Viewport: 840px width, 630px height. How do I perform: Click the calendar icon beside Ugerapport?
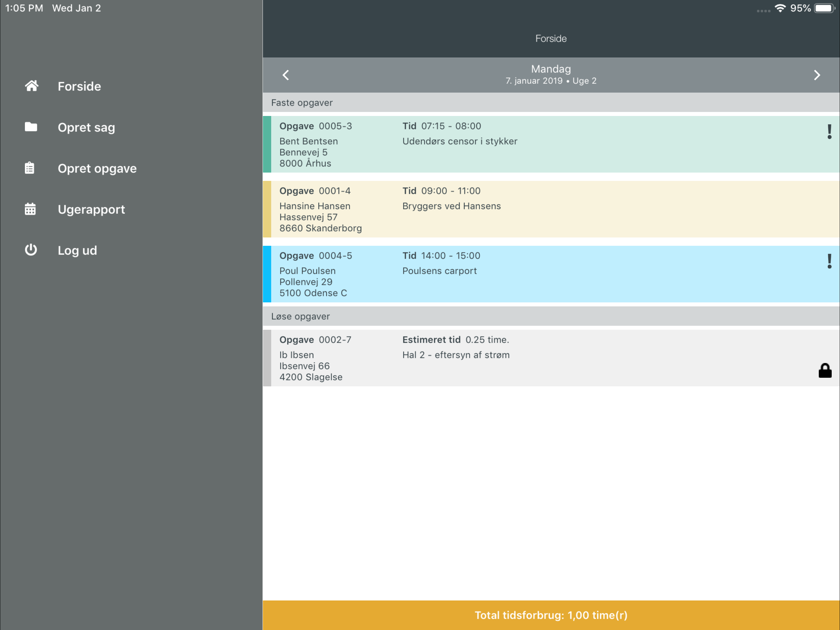tap(30, 209)
